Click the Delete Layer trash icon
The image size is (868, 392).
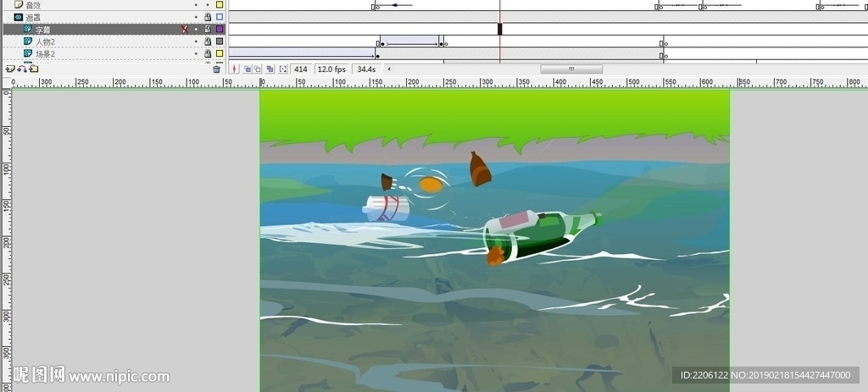coord(216,69)
